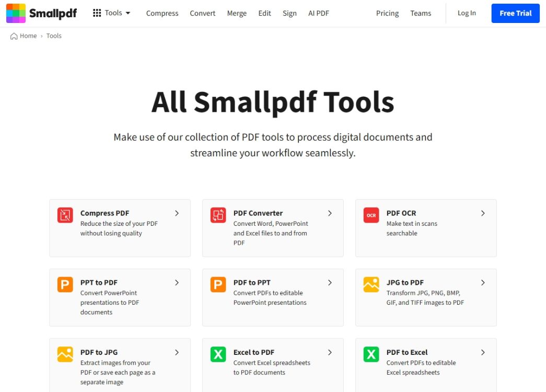This screenshot has height=392, width=546.
Task: Open PDF to JPG using its picture icon
Action: pyautogui.click(x=64, y=355)
